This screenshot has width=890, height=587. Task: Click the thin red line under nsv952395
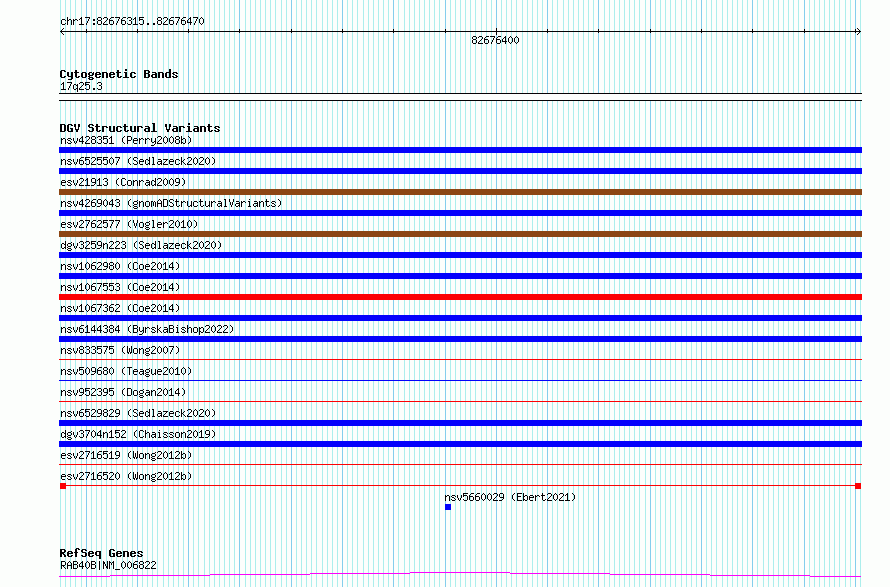point(460,401)
